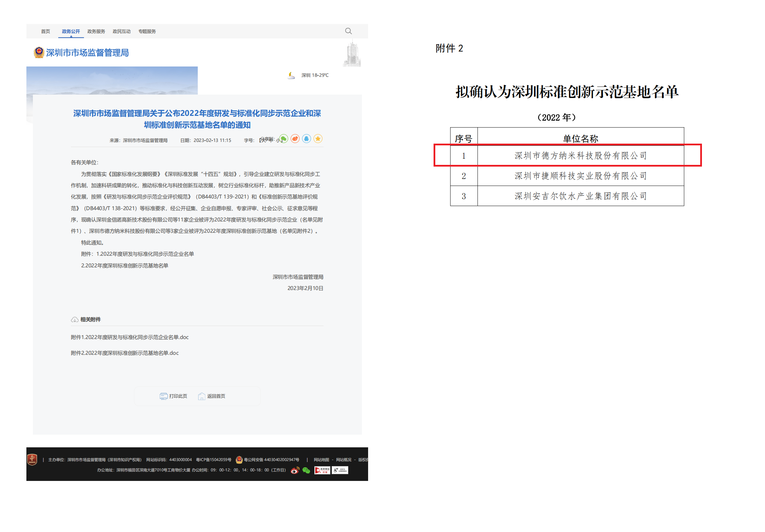Viewport: 765px width, 532px height.
Task: Click the yellow star favorite icon
Action: 318,139
